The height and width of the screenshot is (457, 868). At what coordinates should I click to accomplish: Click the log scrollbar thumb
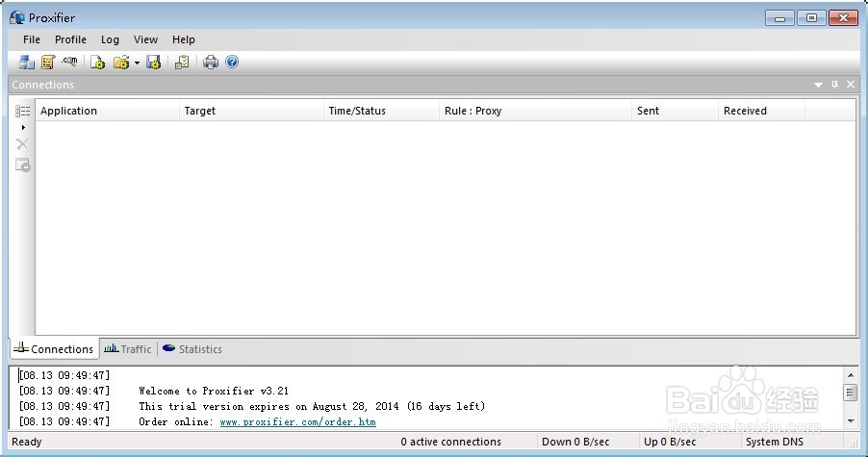[851, 393]
